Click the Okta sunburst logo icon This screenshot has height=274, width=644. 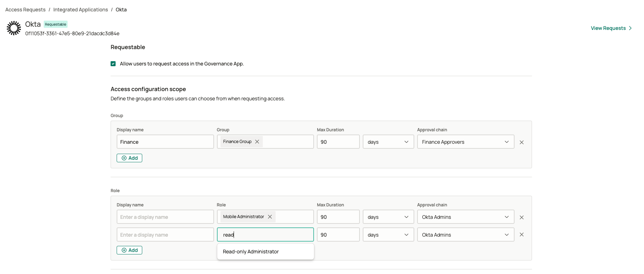pyautogui.click(x=14, y=28)
